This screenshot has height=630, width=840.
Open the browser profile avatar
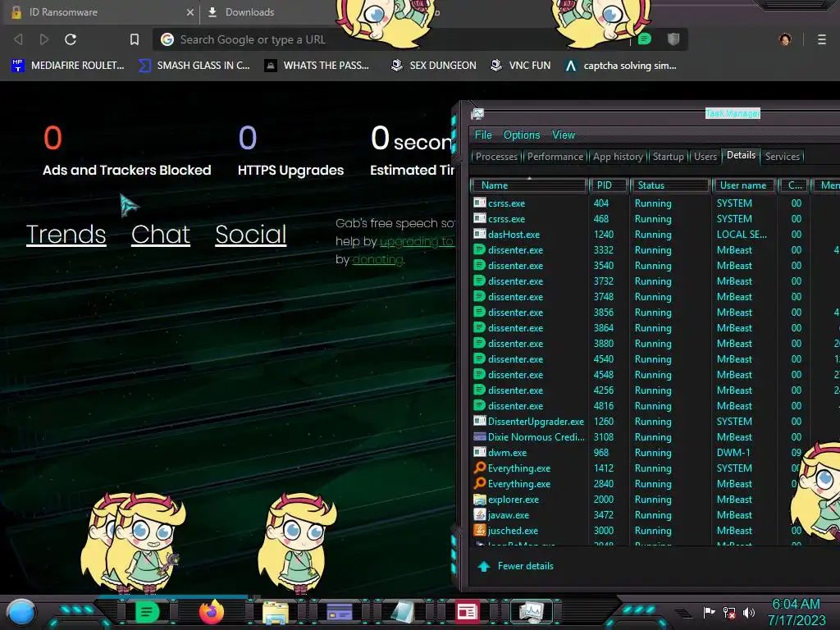(785, 39)
